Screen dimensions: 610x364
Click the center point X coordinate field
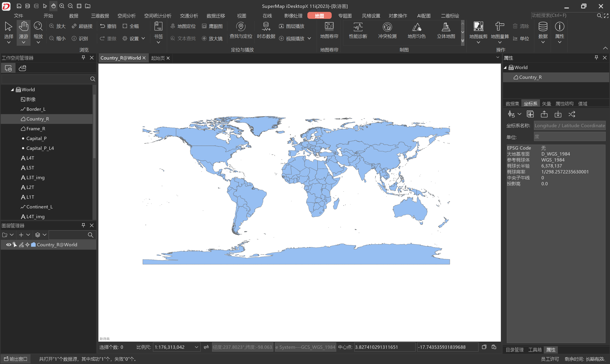point(384,347)
